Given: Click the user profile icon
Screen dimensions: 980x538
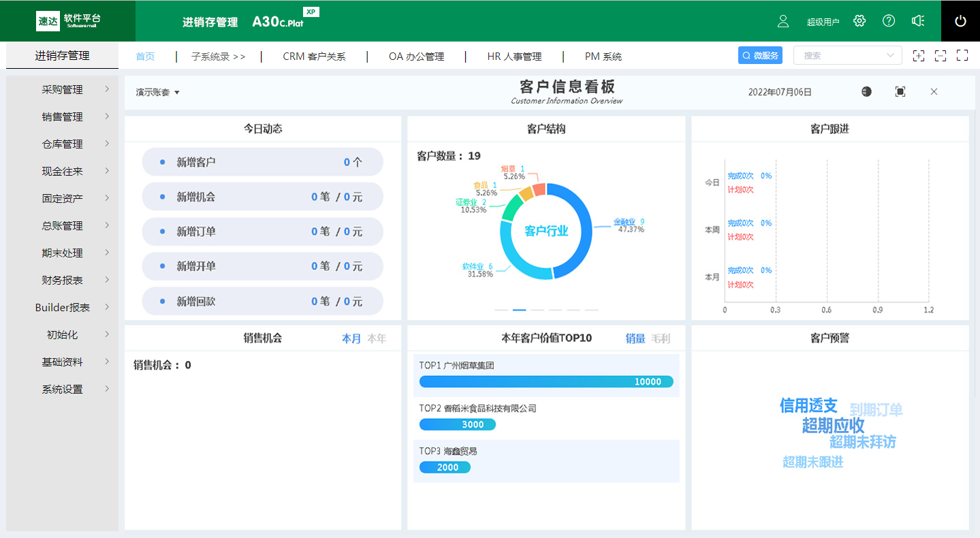Looking at the screenshot, I should [x=783, y=21].
